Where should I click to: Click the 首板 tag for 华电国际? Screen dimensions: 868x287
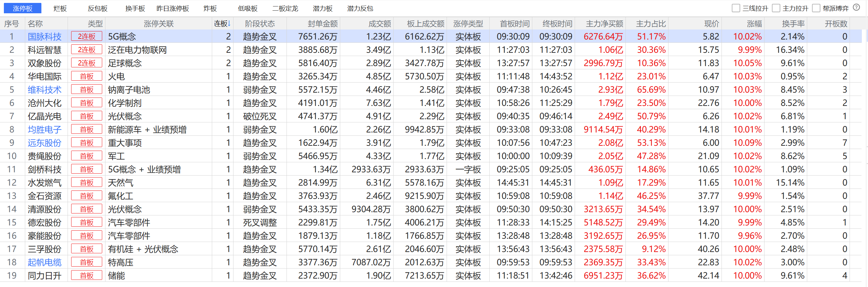[87, 76]
